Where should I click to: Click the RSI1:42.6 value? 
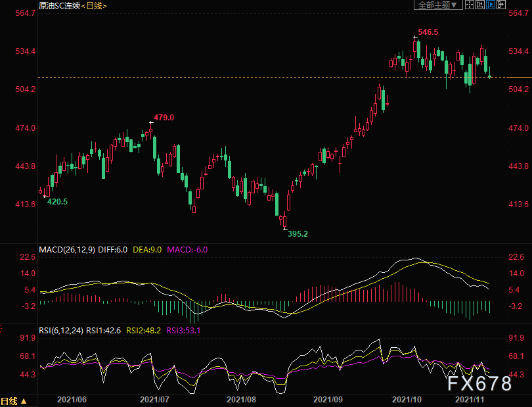[104, 331]
